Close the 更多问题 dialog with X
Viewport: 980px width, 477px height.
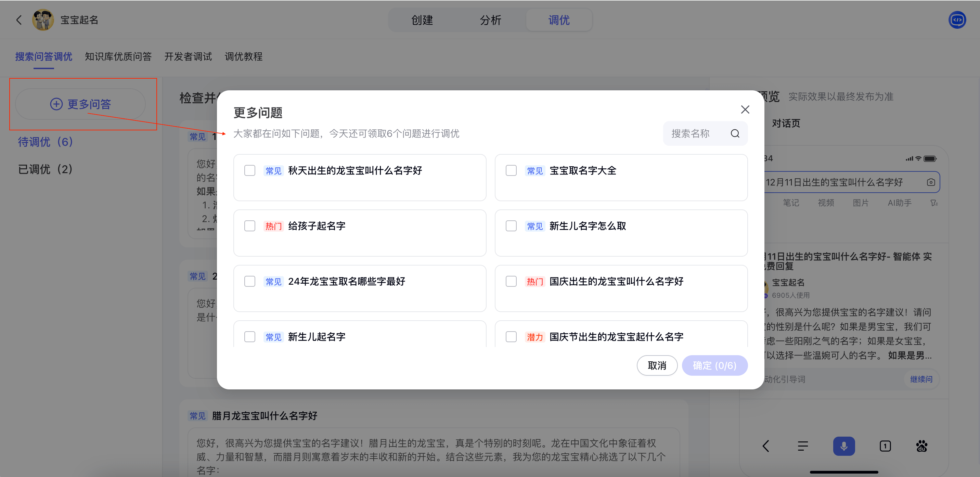[745, 109]
